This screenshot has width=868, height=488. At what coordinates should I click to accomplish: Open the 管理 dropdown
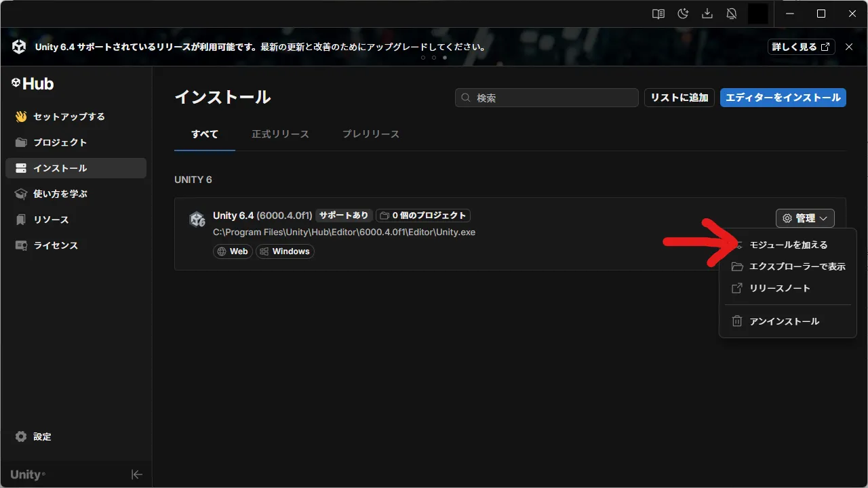(x=804, y=218)
